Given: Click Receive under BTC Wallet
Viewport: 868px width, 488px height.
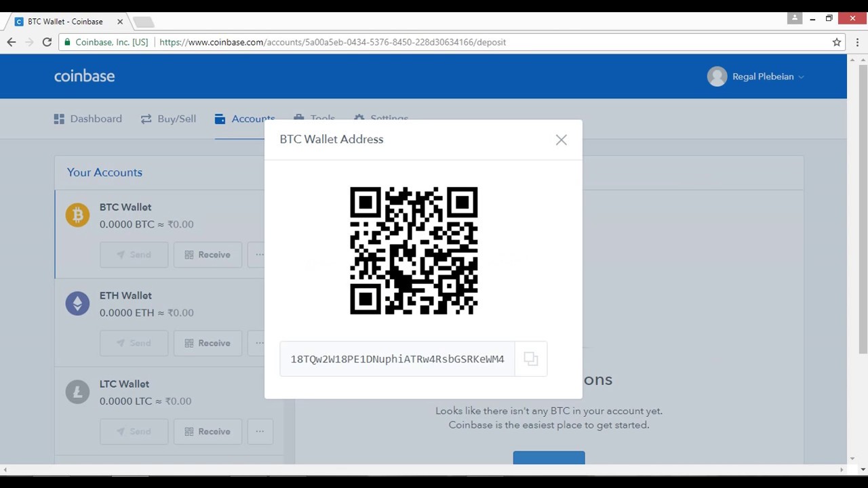Looking at the screenshot, I should pyautogui.click(x=208, y=255).
